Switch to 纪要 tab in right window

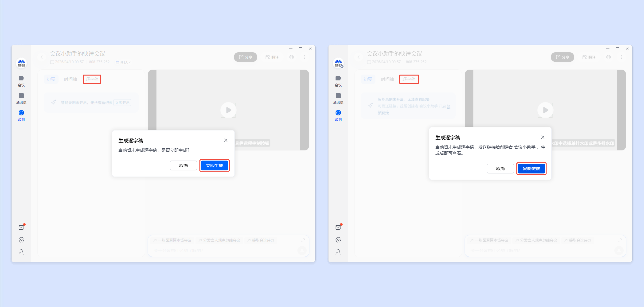(x=368, y=79)
